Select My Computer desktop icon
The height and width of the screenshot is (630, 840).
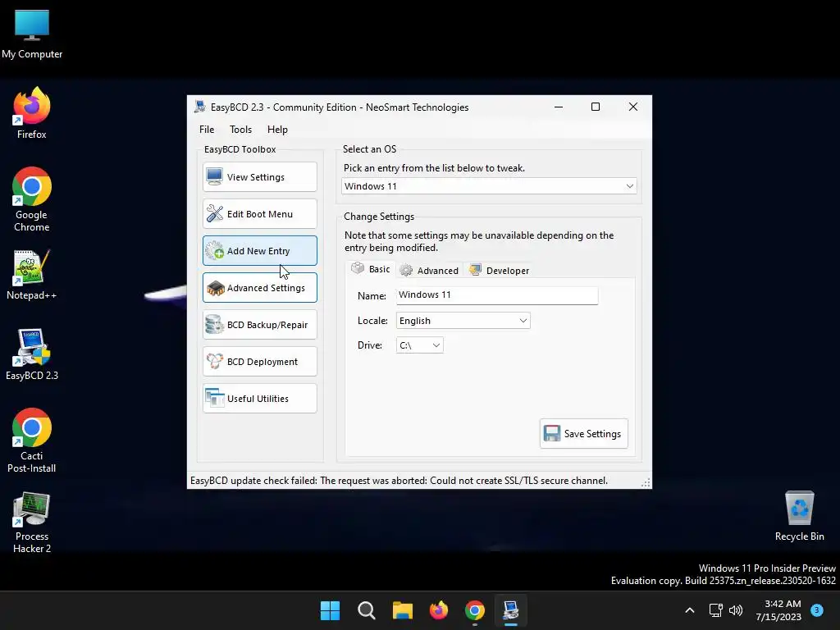32,34
